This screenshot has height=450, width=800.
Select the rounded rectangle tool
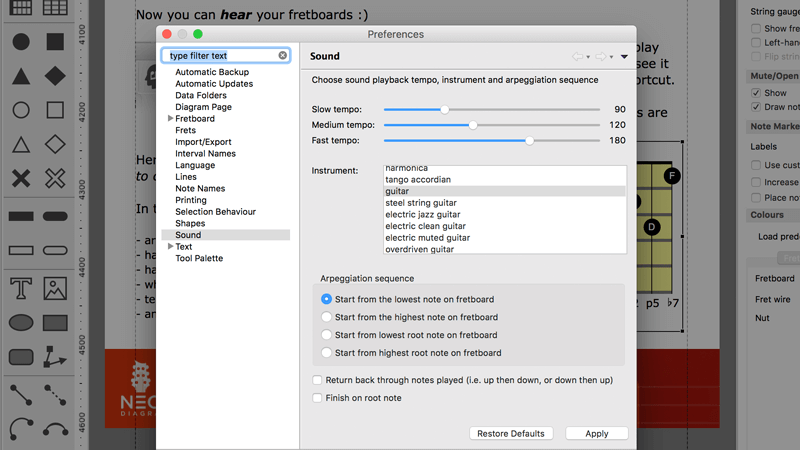(21, 357)
